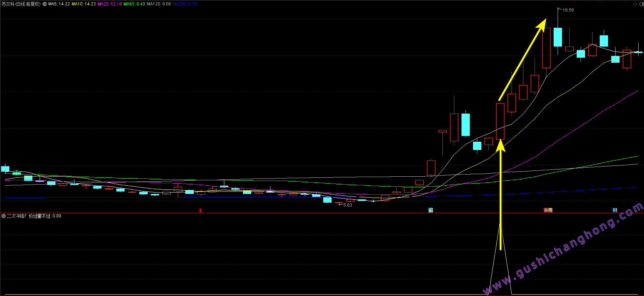Image resolution: width=644 pixels, height=296 pixels.
Task: Click the green MA60: 8.49 label
Action: tap(134, 4)
